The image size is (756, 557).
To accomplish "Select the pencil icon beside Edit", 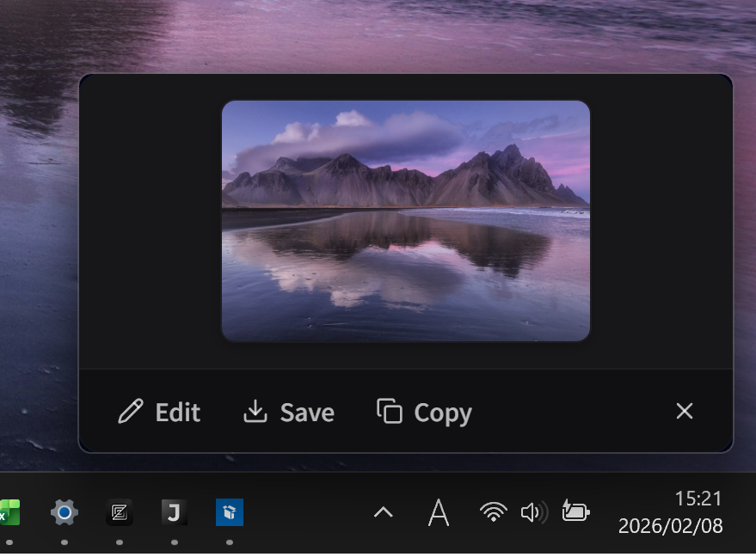I will (130, 412).
